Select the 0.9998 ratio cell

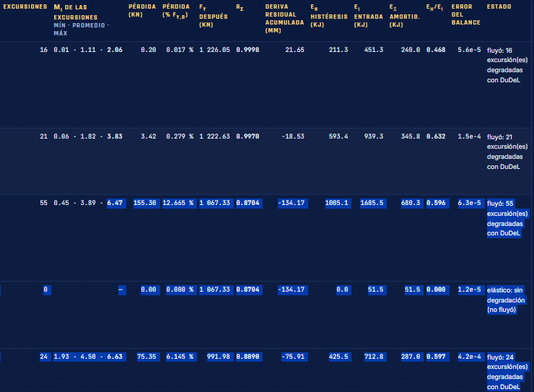pos(248,50)
